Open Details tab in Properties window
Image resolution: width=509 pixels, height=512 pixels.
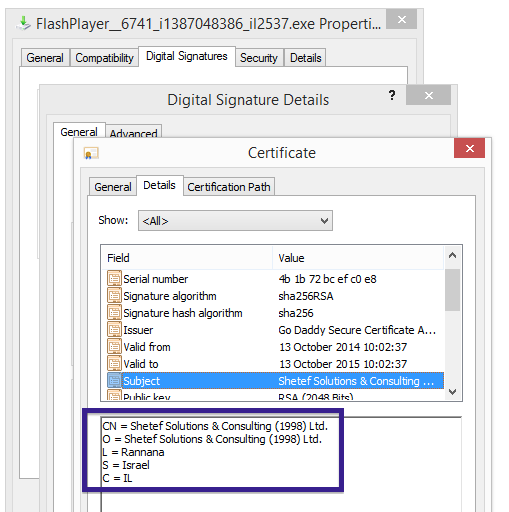tap(305, 58)
